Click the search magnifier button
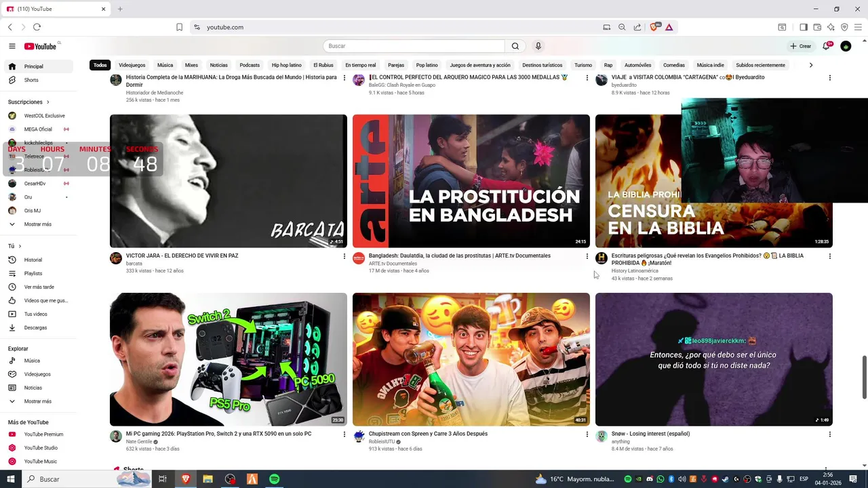 point(515,46)
